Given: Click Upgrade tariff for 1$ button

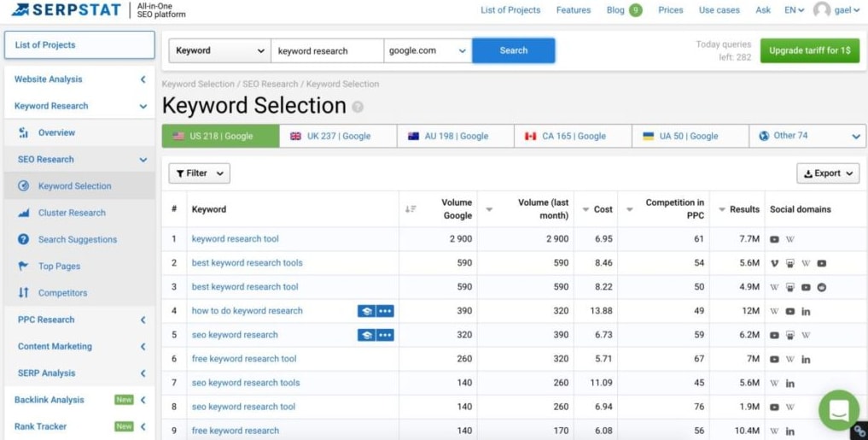Looking at the screenshot, I should coord(809,50).
